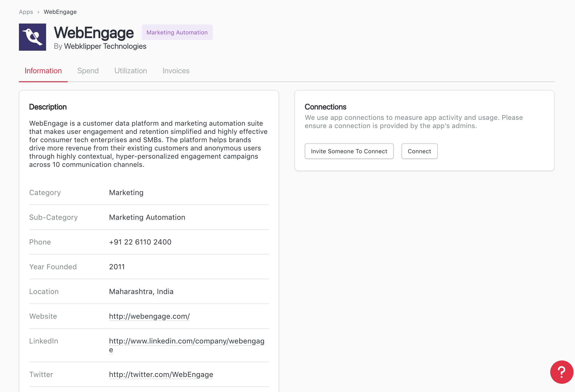Click the breadcrumb chevron separator

click(x=38, y=12)
